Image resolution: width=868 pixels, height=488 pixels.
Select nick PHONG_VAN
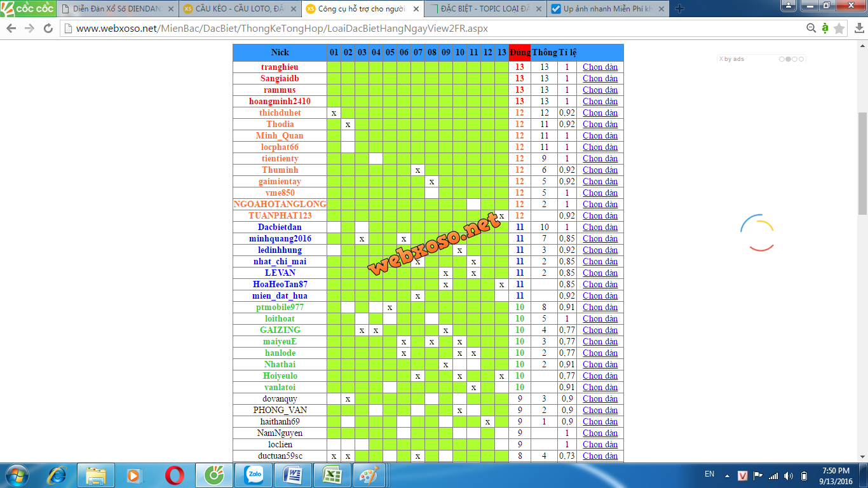click(280, 410)
